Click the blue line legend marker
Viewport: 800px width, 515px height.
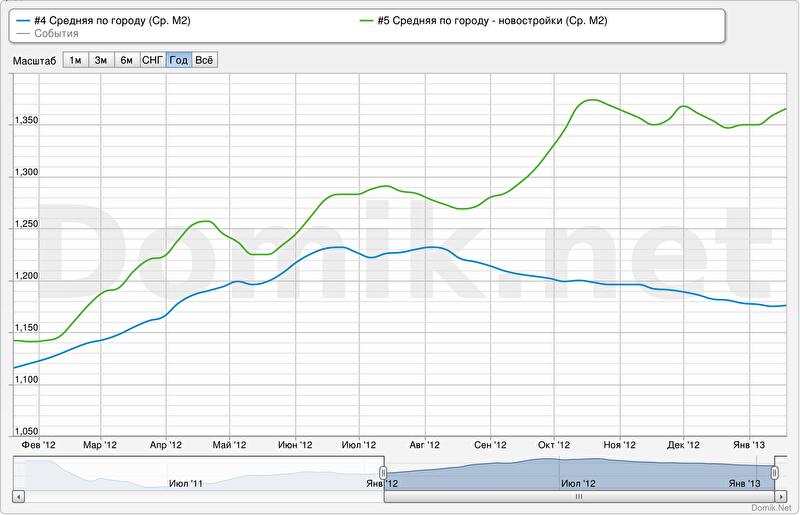[x=23, y=20]
